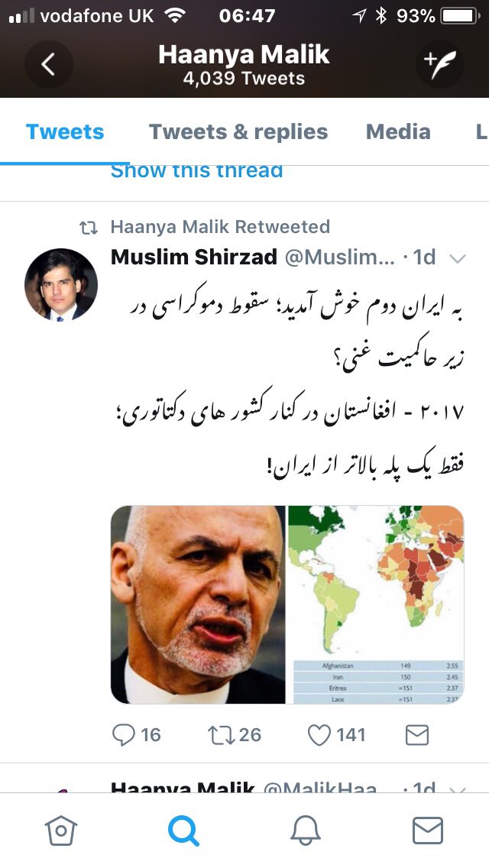The height and width of the screenshot is (868, 489).
Task: Expand tweet options chevron for Muslim Shirzad
Action: (458, 258)
